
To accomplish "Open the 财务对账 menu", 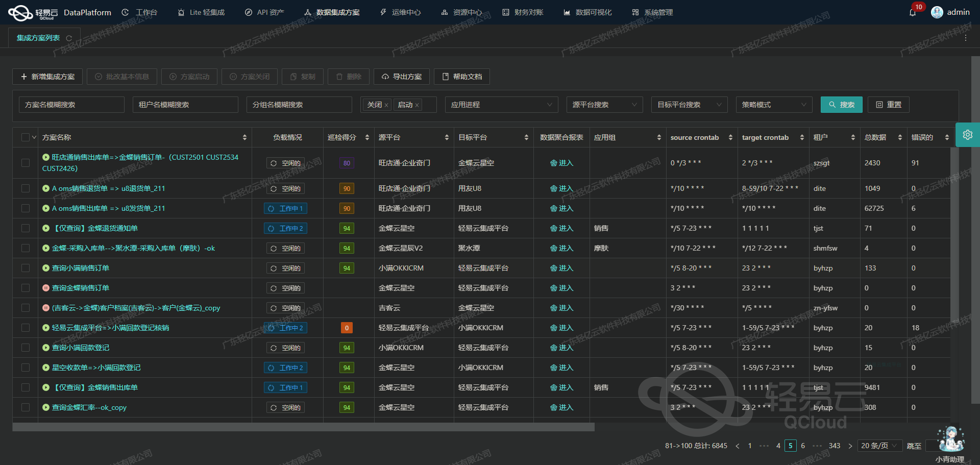I will click(x=523, y=12).
